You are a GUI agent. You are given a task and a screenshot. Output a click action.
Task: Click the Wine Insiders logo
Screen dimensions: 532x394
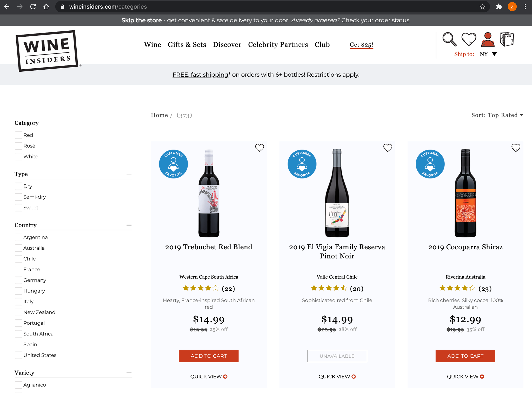[x=47, y=51]
